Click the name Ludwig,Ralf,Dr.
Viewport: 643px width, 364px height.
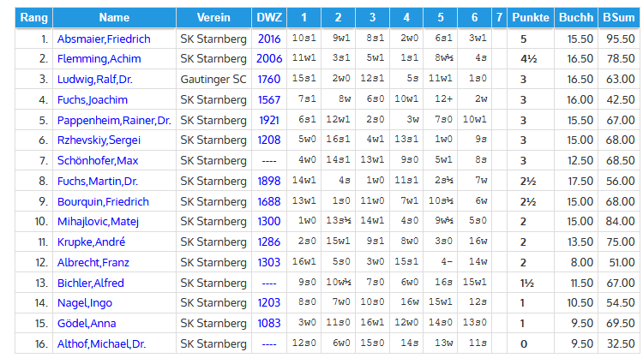pyautogui.click(x=95, y=79)
